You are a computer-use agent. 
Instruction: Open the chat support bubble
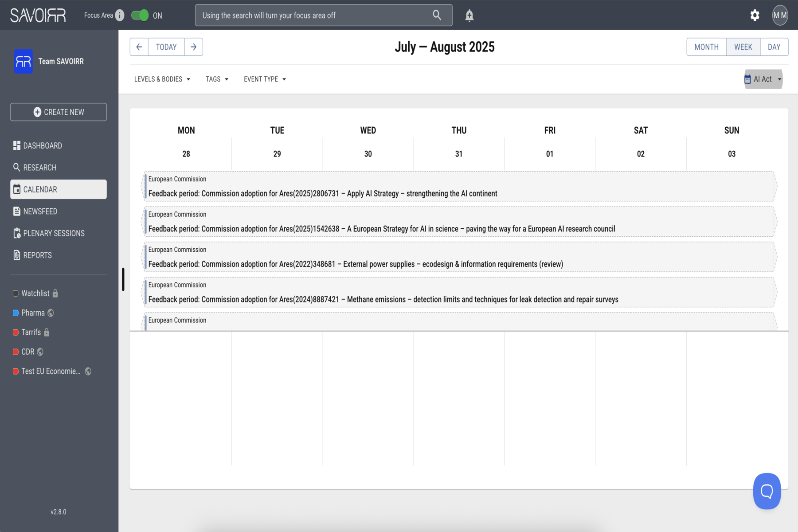pyautogui.click(x=767, y=491)
